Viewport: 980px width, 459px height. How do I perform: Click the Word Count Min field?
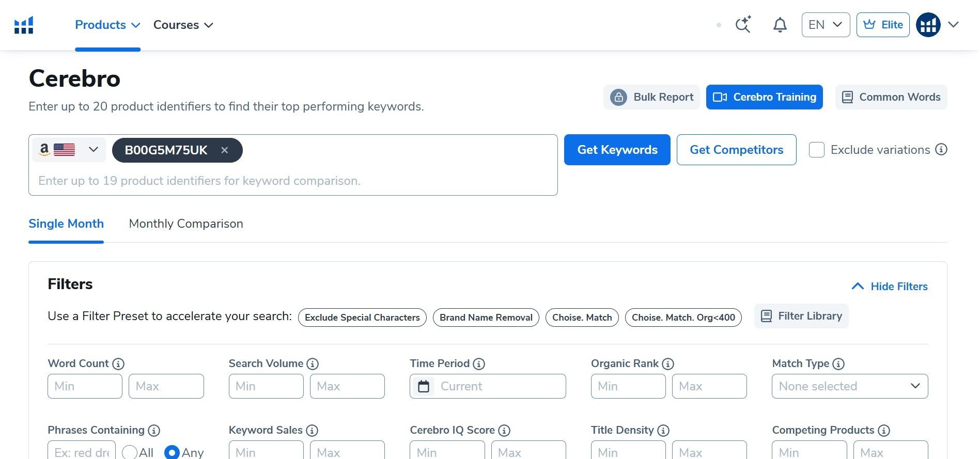click(x=85, y=386)
